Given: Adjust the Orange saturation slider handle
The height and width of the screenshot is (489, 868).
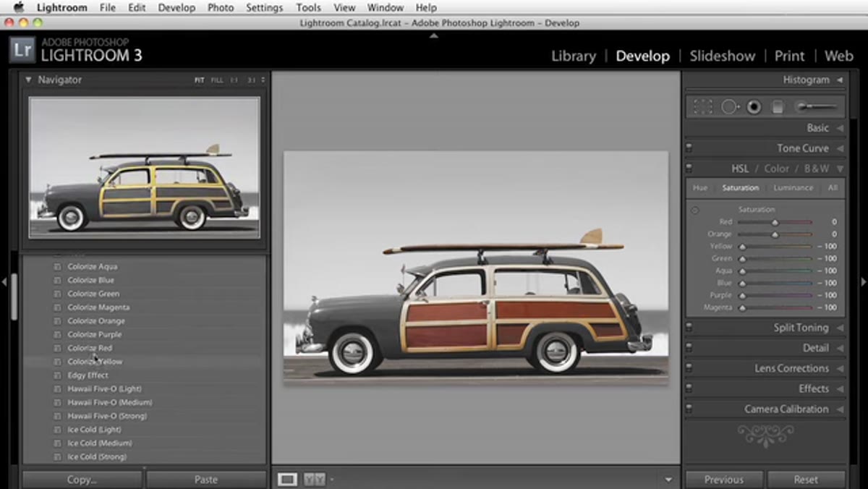Looking at the screenshot, I should click(x=775, y=235).
